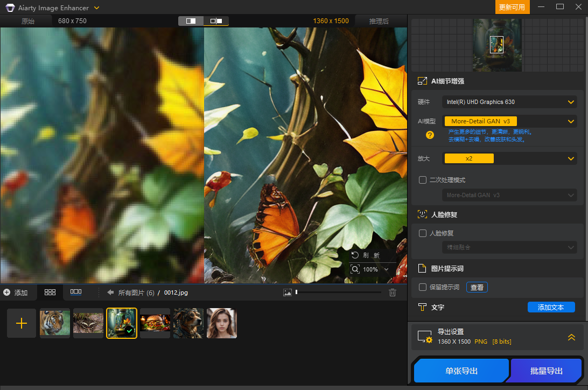Open the 硬件 Intel UHD Graphics dropdown
The height and width of the screenshot is (390, 588).
[509, 102]
